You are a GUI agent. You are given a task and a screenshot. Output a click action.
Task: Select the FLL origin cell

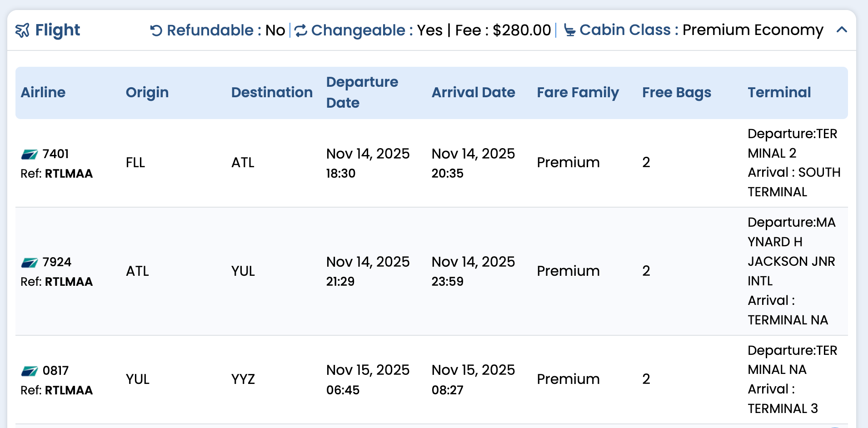pyautogui.click(x=135, y=163)
